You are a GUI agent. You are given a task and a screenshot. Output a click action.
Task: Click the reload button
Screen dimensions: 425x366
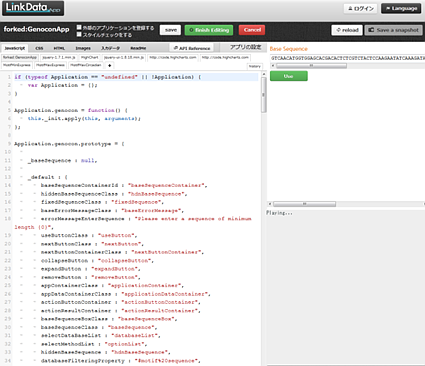click(x=347, y=30)
